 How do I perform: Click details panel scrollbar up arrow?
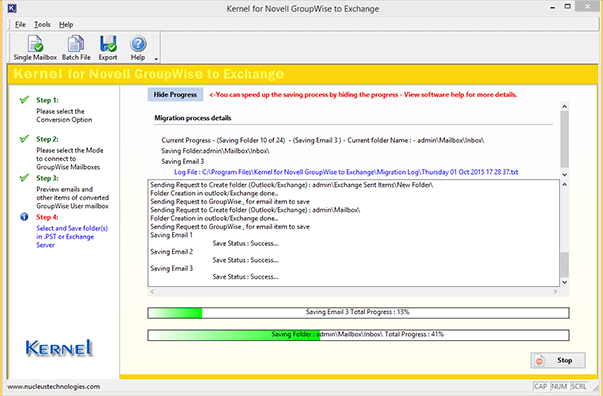tap(564, 106)
